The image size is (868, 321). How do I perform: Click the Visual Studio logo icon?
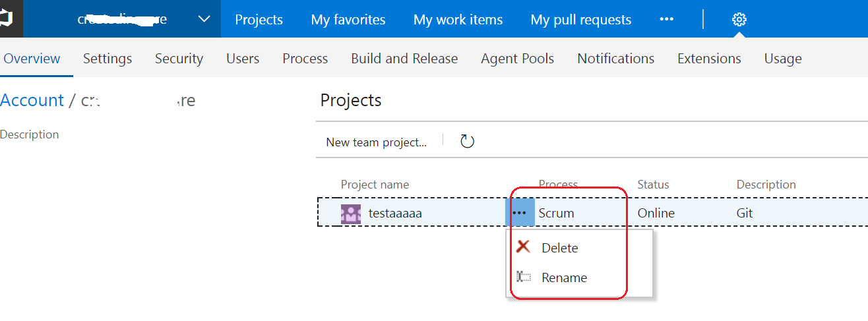[x=8, y=19]
